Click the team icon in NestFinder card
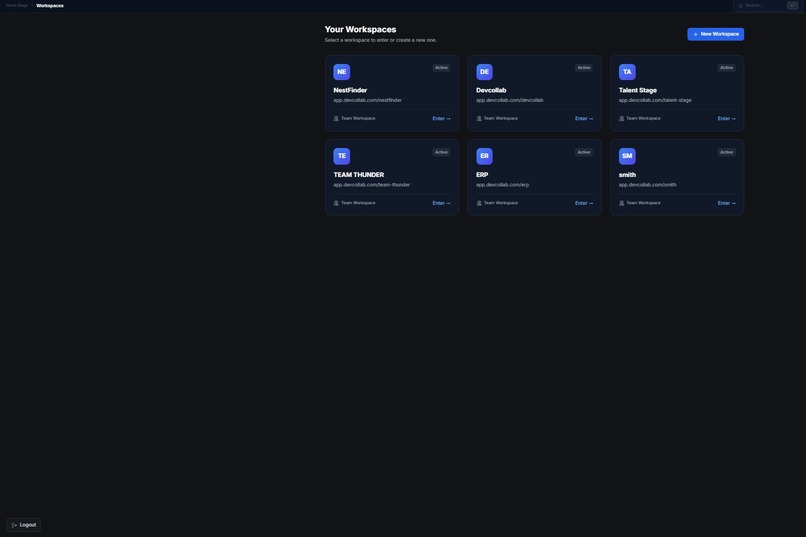 point(336,119)
